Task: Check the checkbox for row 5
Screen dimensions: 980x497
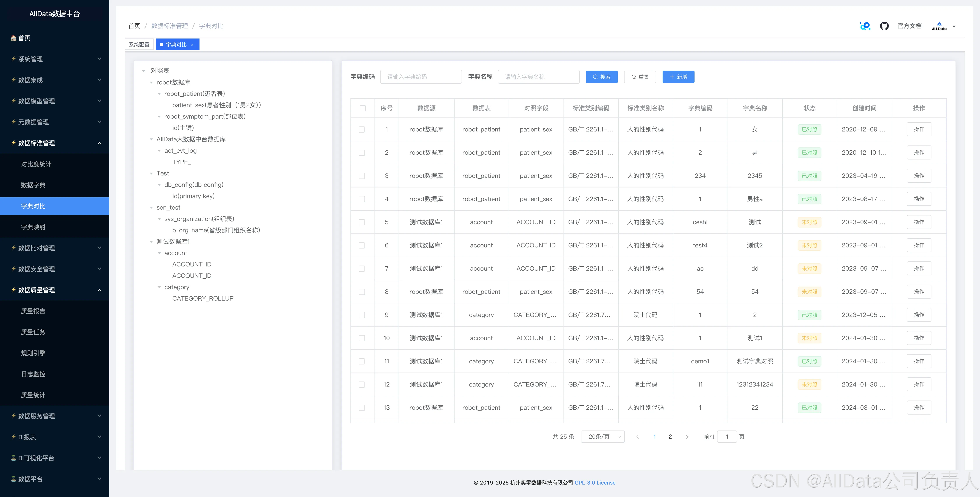Action: tap(362, 222)
